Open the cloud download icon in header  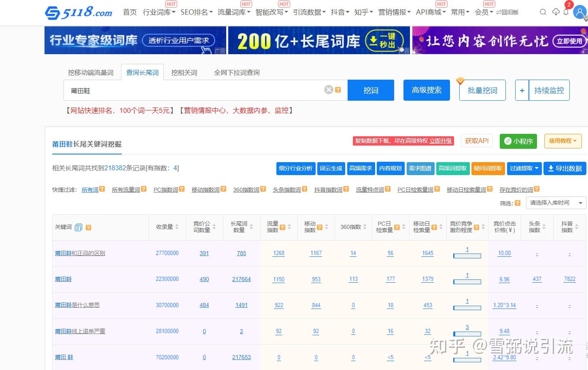(556, 12)
